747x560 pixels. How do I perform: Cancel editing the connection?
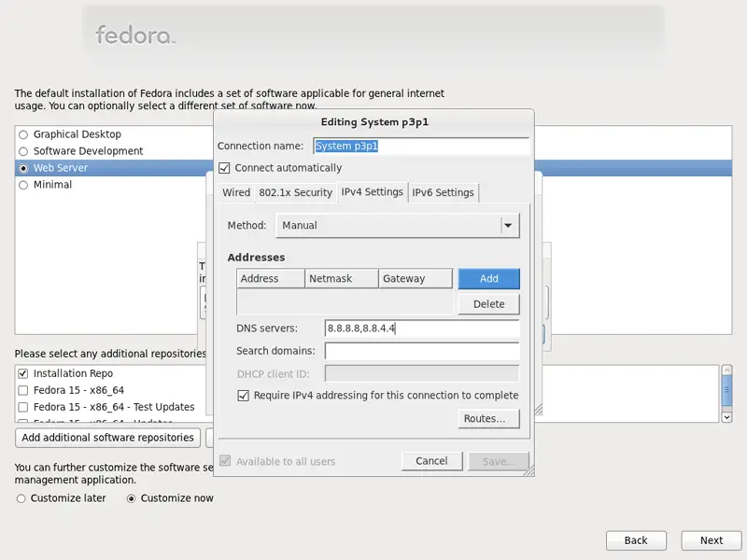point(431,461)
